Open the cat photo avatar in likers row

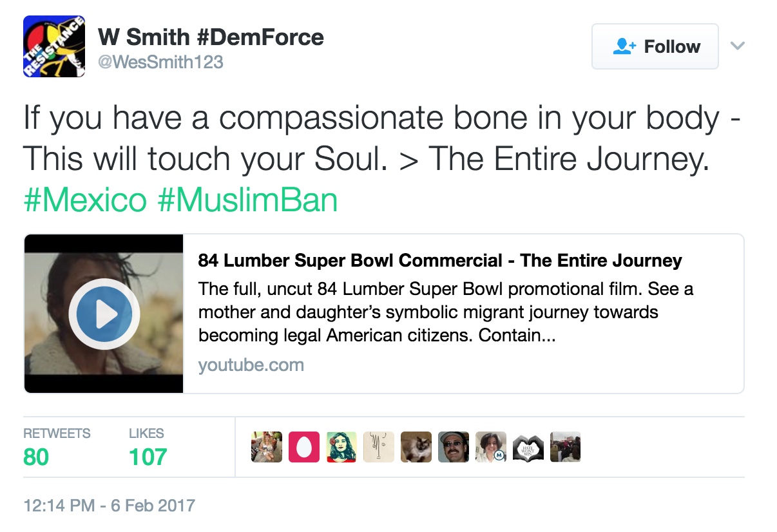pos(416,447)
